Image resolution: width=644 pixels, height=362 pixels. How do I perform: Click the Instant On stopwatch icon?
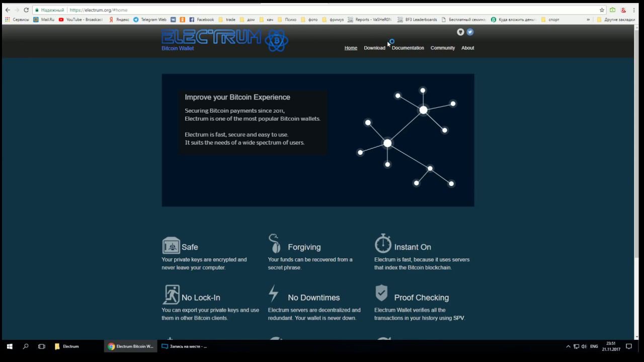[x=383, y=243]
